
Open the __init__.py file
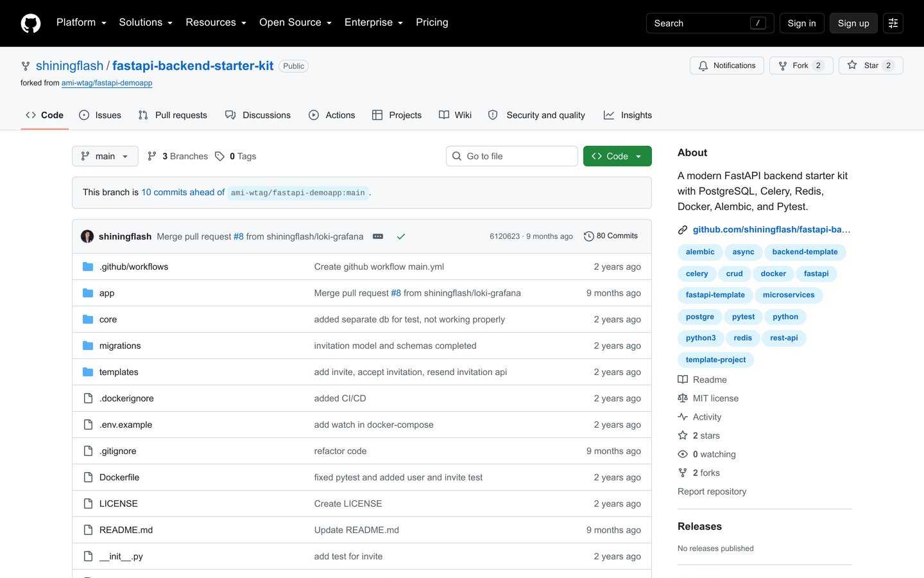click(121, 556)
